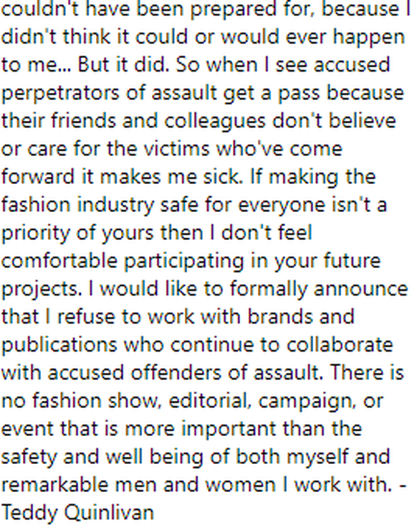417x532 pixels.
Task: Click the word "editorial"
Action: click(x=209, y=401)
